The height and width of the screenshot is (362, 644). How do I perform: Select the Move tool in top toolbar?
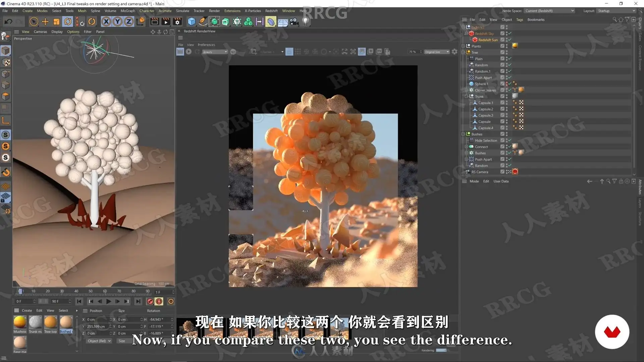pyautogui.click(x=45, y=22)
